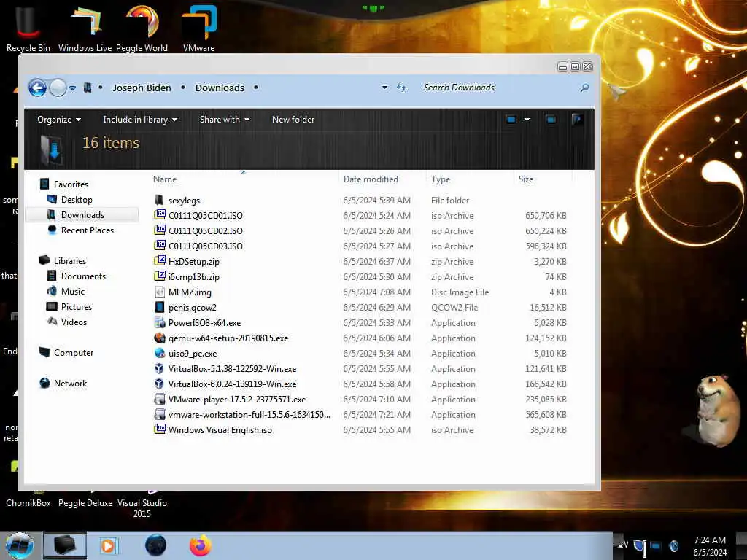Click the change view icon
The height and width of the screenshot is (560, 747).
coord(511,120)
